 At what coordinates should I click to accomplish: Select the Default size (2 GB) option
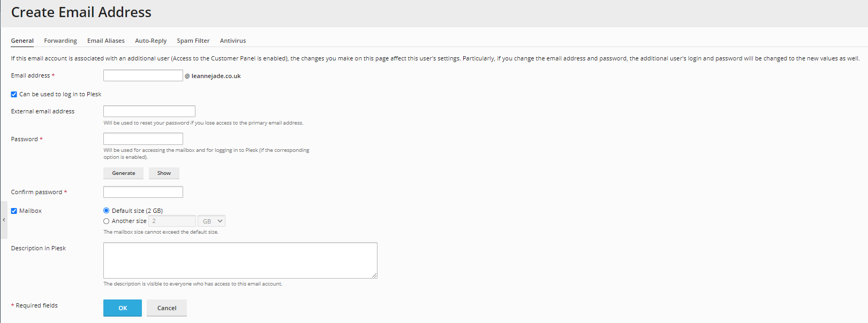point(107,211)
